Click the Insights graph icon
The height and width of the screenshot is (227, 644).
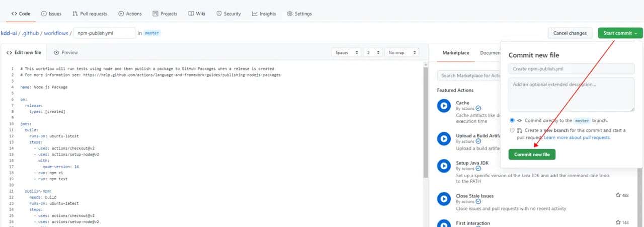pyautogui.click(x=255, y=14)
